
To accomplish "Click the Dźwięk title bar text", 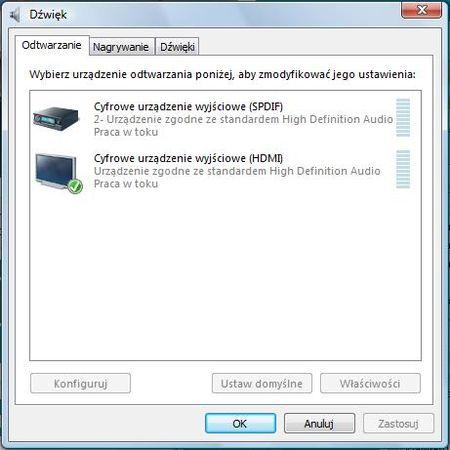I will [48, 15].
